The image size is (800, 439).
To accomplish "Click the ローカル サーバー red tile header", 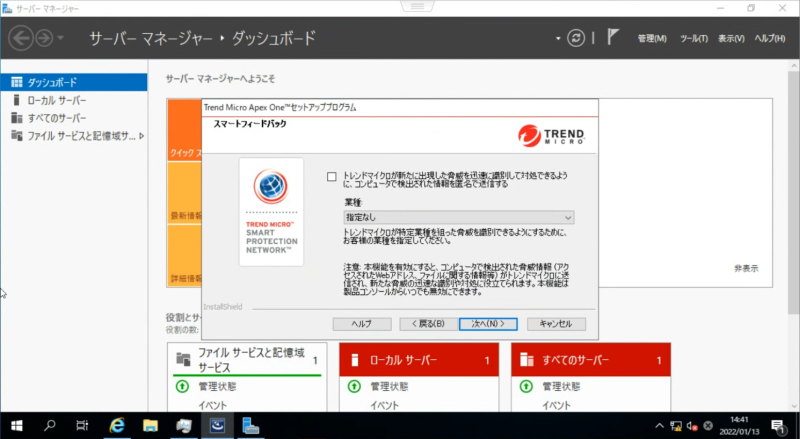I will (419, 360).
